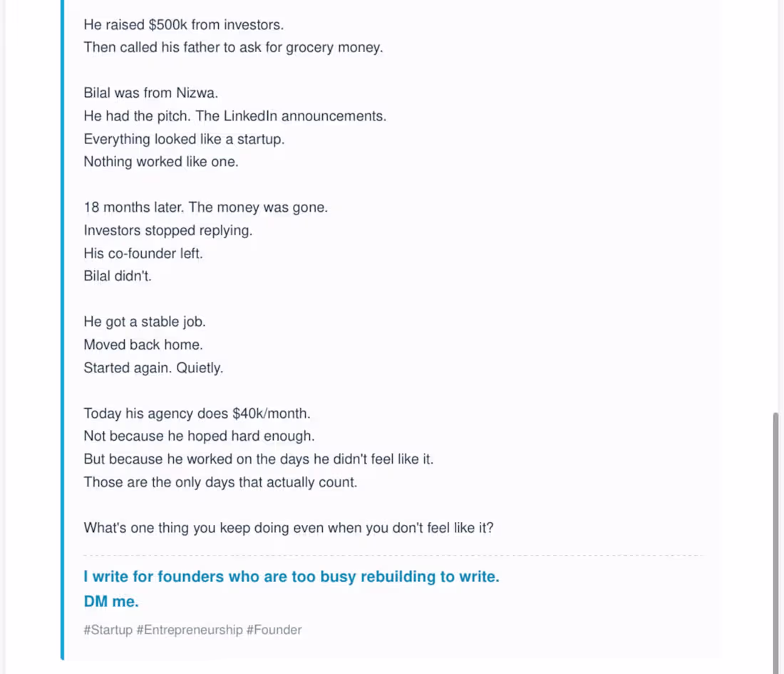The width and height of the screenshot is (784, 674).
Task: Click 'I write for founders' call-to-action line
Action: 292,576
